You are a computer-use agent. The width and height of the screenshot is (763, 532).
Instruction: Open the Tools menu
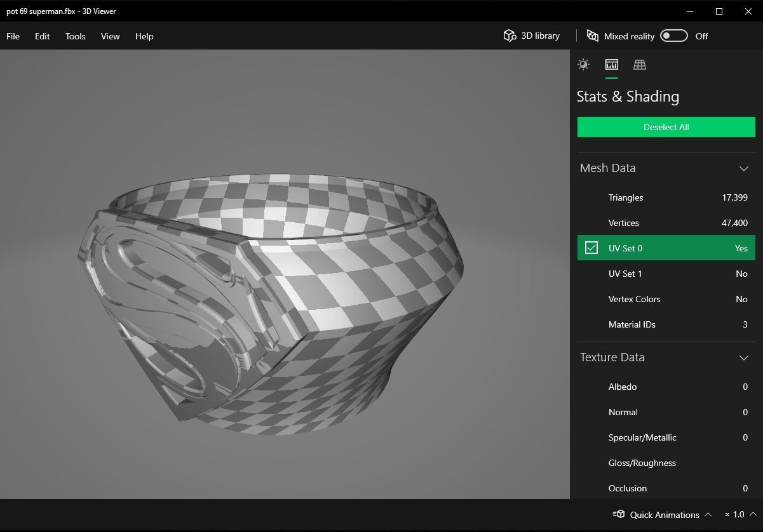75,36
